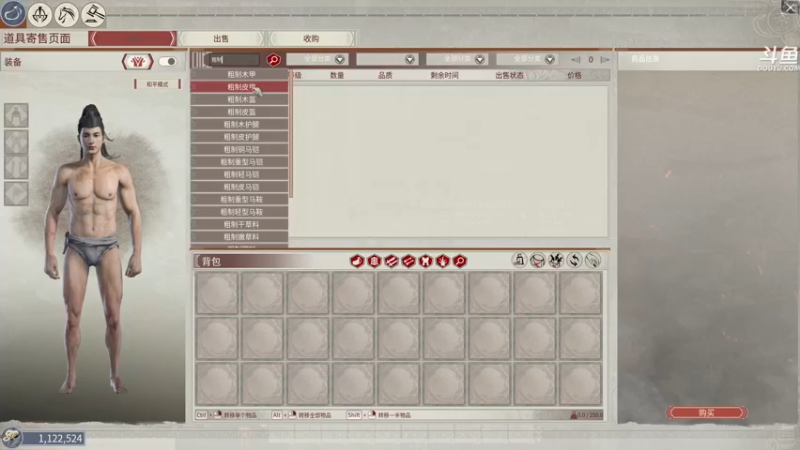Image resolution: width=800 pixels, height=450 pixels.
Task: Click fourth equipment slot icon left of character
Action: pos(16,193)
